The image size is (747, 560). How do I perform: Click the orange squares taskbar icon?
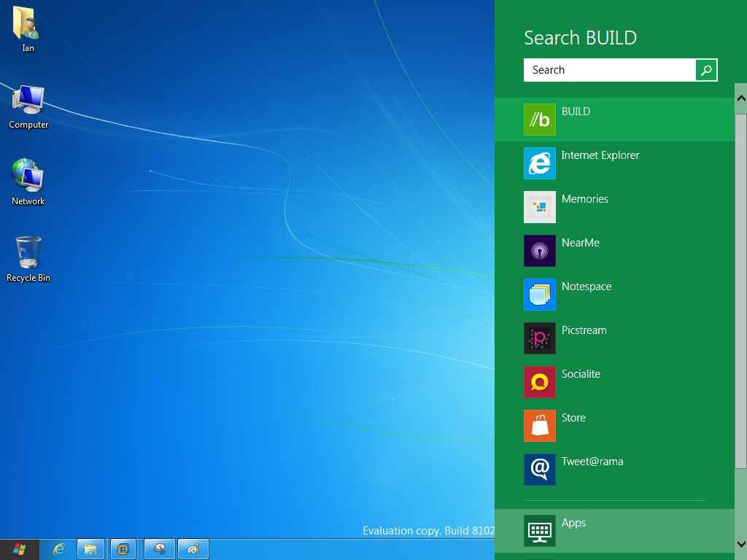(x=123, y=550)
